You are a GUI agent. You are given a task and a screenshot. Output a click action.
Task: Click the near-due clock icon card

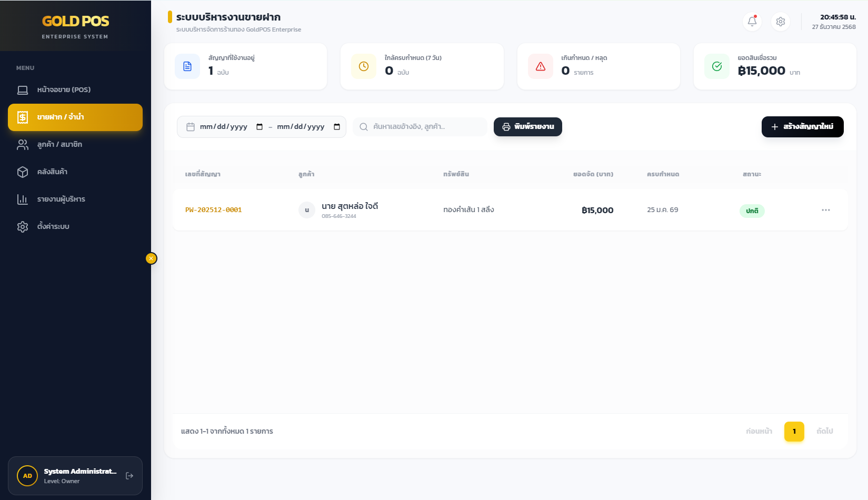coord(364,66)
